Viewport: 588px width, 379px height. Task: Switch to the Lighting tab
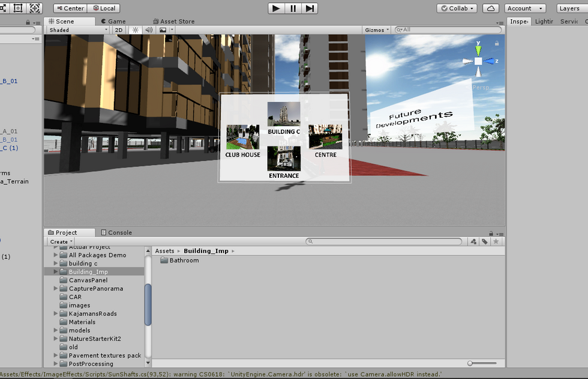[544, 22]
